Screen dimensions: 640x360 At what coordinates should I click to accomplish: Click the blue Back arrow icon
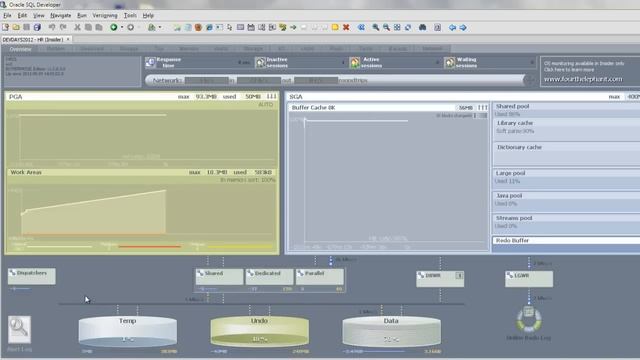point(452,27)
